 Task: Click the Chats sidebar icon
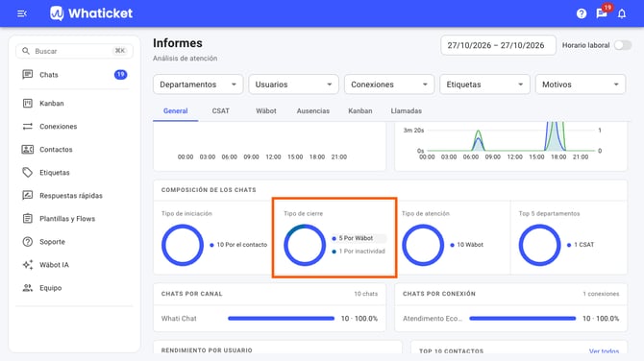click(28, 74)
